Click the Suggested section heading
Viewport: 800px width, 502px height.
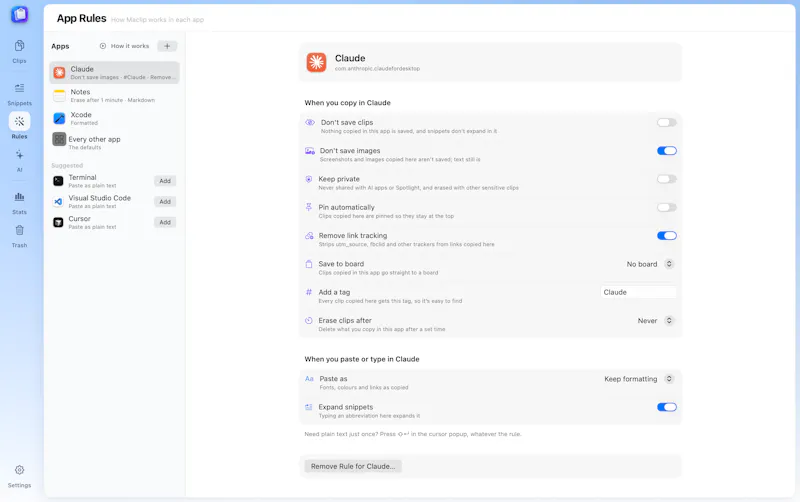pos(67,165)
